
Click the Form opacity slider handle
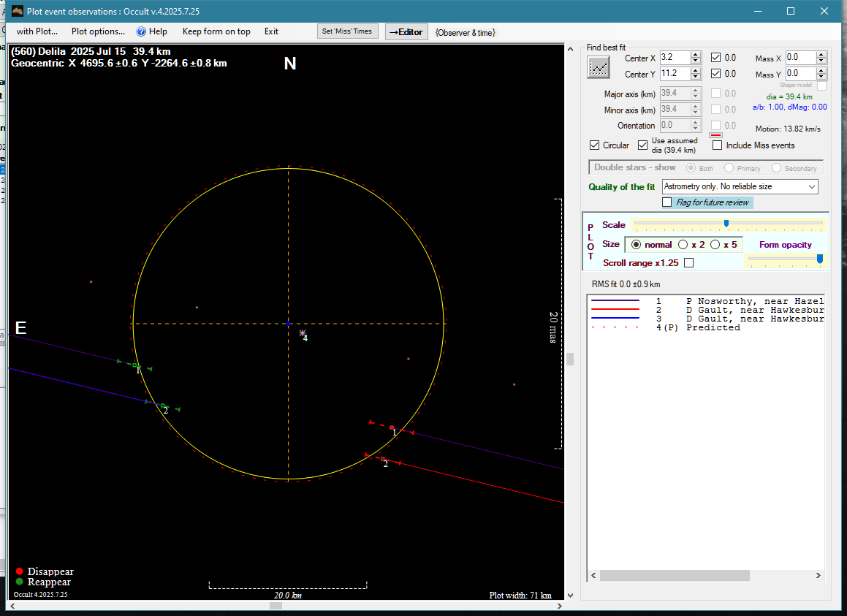820,258
